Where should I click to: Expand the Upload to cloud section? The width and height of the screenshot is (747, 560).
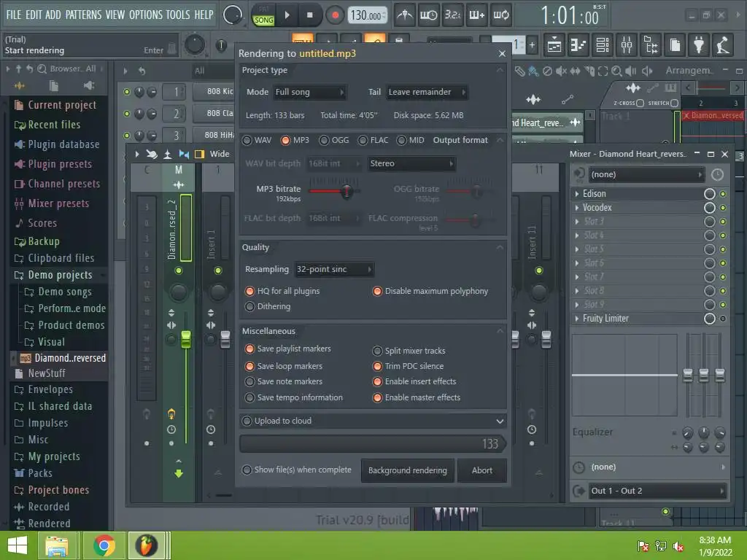tap(499, 421)
